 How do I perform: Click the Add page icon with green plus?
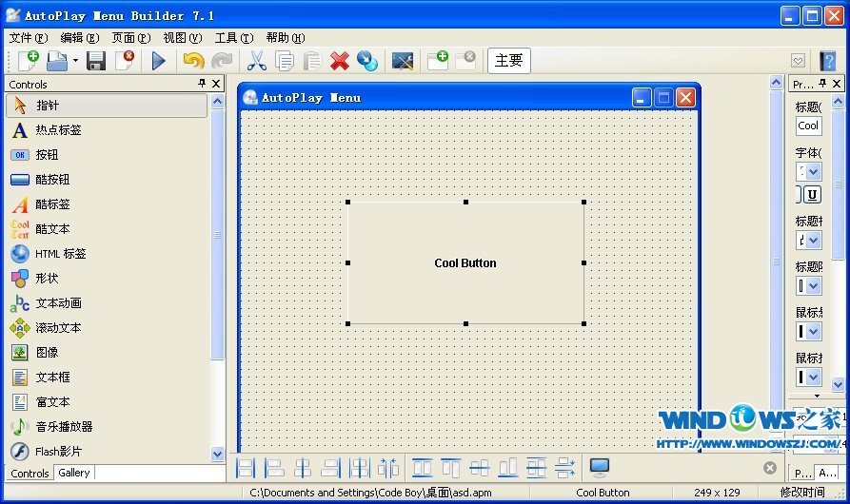(x=437, y=61)
